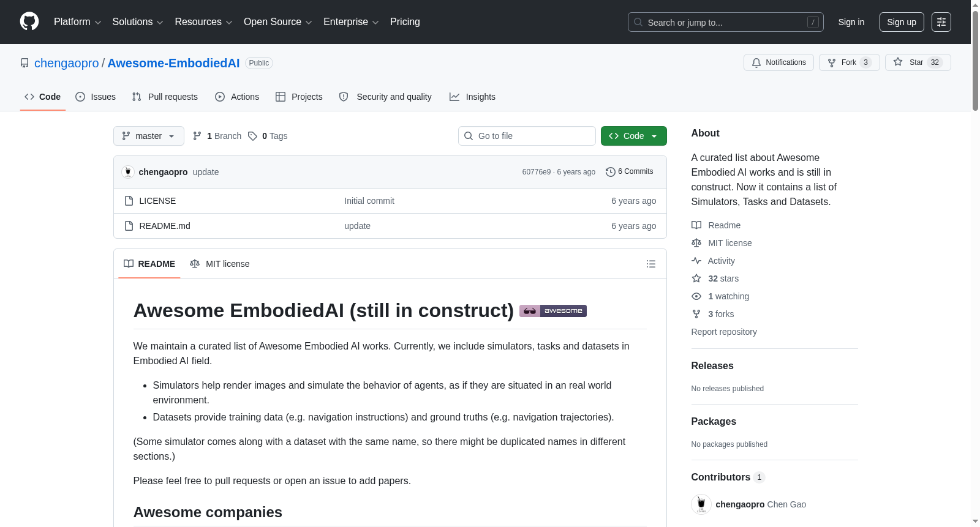The width and height of the screenshot is (980, 527).
Task: Select the MIT license tab
Action: pyautogui.click(x=220, y=264)
